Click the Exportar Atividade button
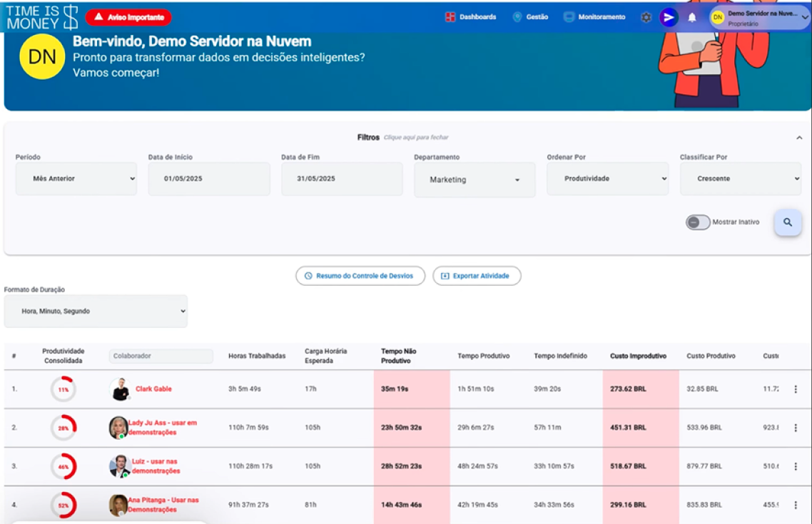 pos(477,276)
